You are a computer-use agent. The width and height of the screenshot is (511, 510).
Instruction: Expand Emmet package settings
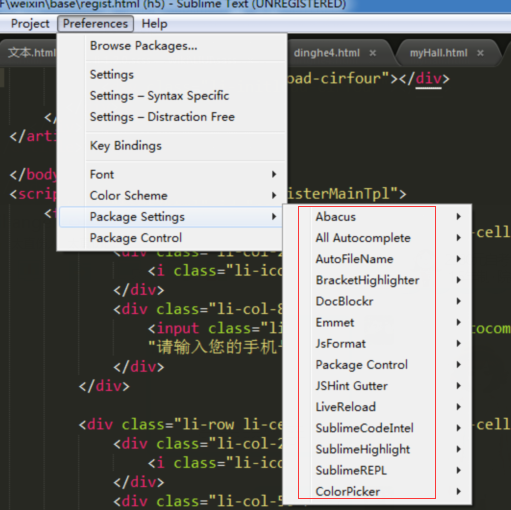[x=377, y=322]
